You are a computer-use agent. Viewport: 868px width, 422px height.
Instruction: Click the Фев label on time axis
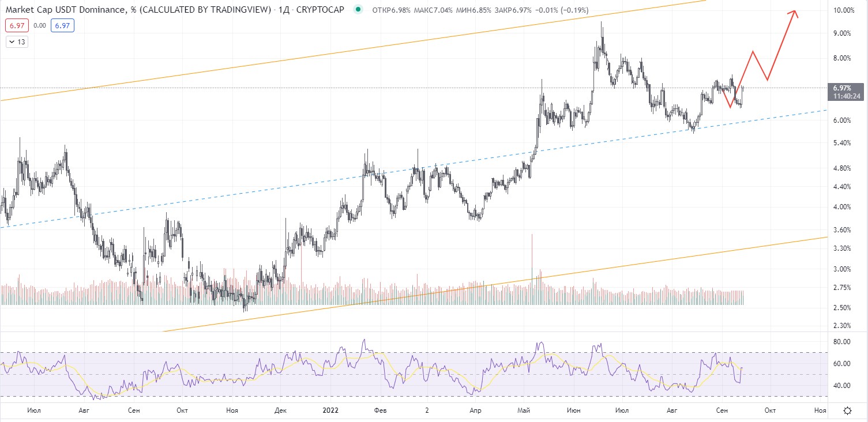point(380,410)
